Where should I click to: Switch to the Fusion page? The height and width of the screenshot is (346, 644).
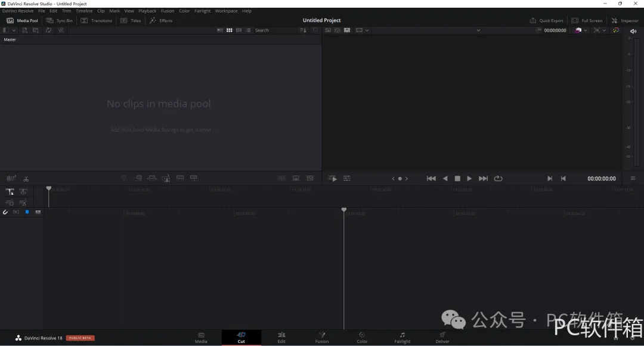coord(322,338)
